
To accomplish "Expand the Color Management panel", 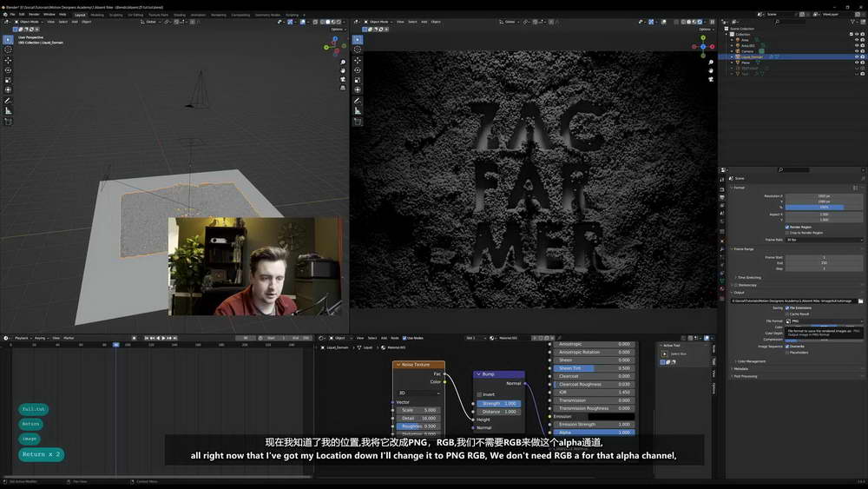I will click(750, 361).
